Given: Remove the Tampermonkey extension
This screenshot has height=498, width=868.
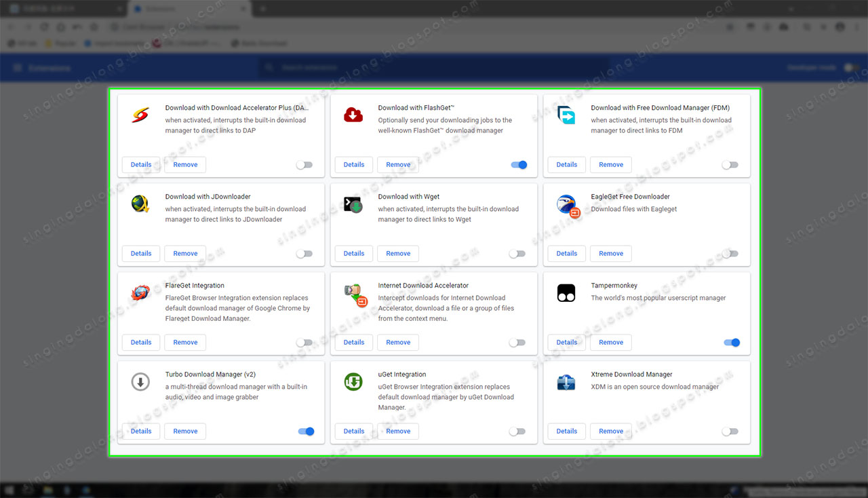Looking at the screenshot, I should [611, 343].
